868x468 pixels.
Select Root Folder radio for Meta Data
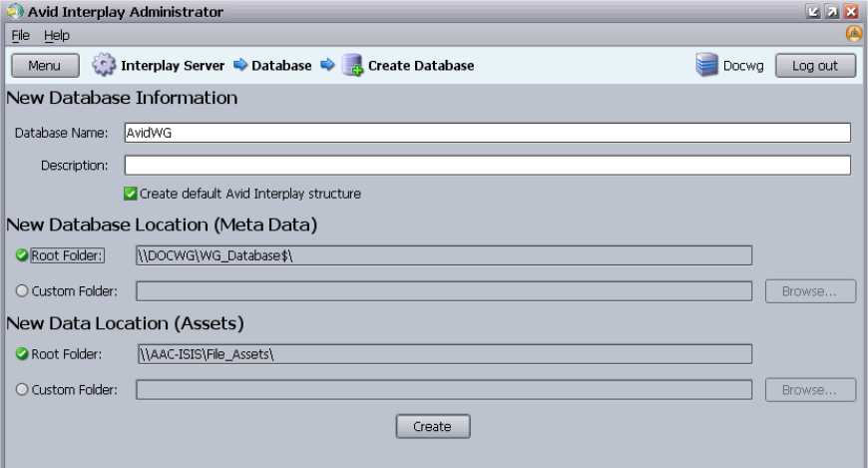(x=21, y=254)
